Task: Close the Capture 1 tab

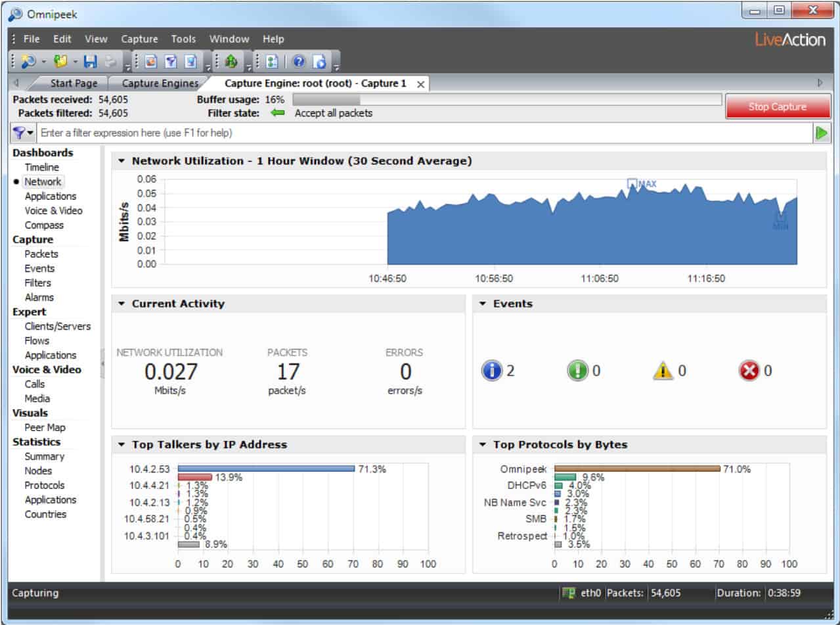Action: click(420, 84)
